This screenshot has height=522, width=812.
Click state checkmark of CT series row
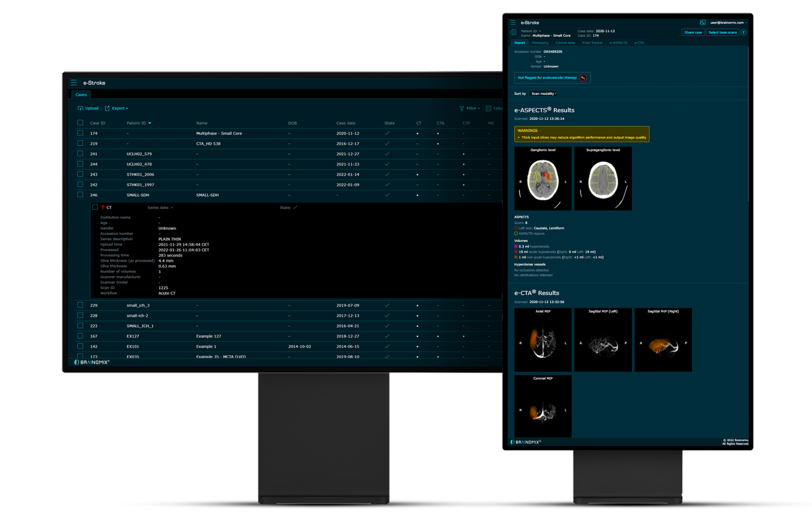(x=295, y=207)
